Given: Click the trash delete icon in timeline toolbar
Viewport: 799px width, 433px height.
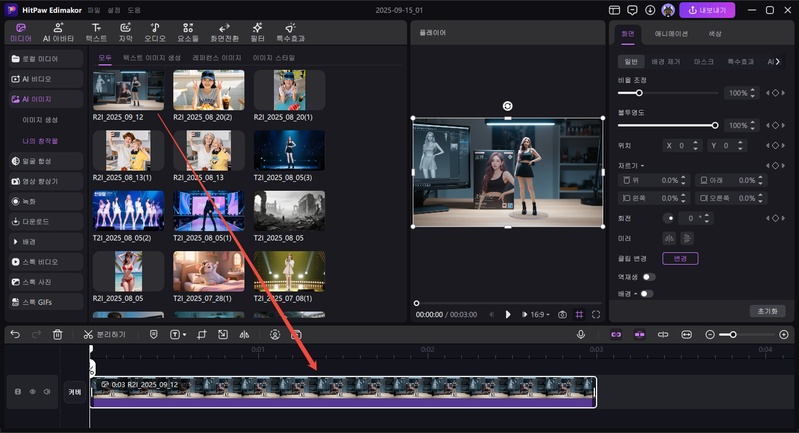Looking at the screenshot, I should click(58, 334).
